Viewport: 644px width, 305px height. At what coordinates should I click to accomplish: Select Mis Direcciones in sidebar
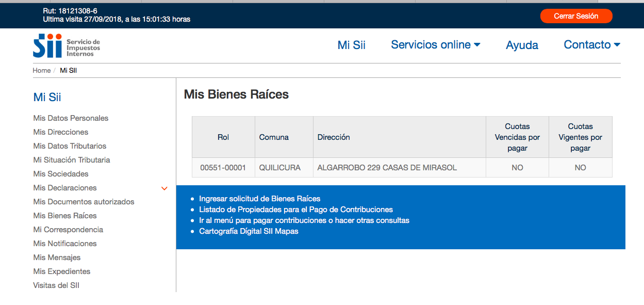click(x=61, y=132)
